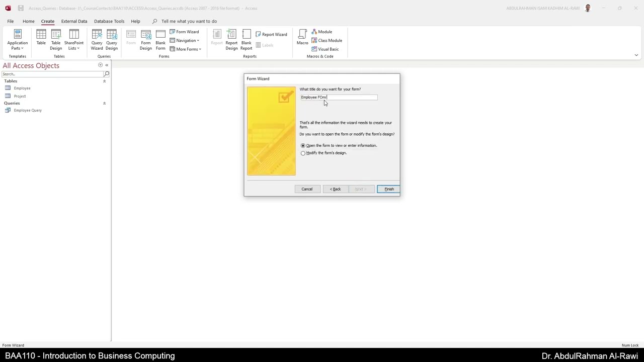Click the user account picture
644x362 pixels.
(x=588, y=8)
